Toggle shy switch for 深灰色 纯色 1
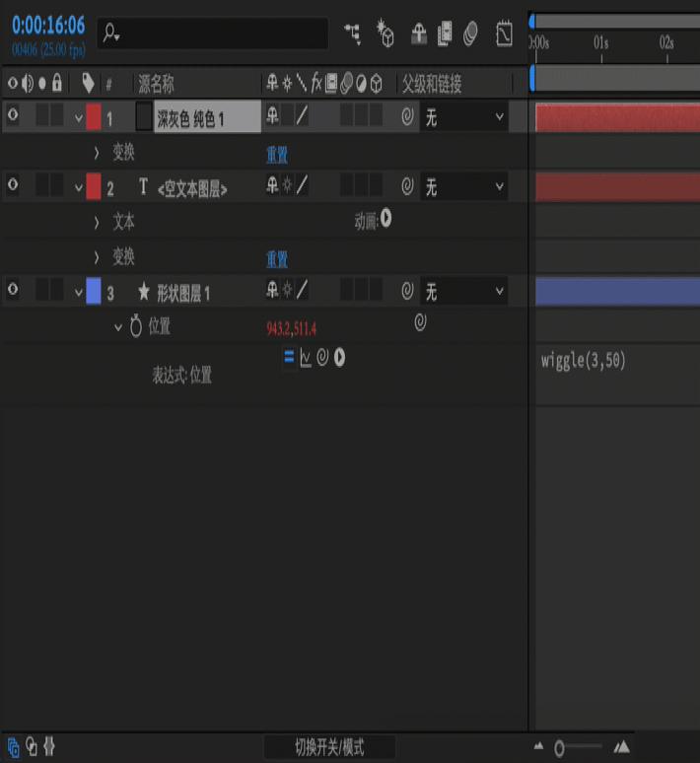700x763 pixels. pos(272,115)
